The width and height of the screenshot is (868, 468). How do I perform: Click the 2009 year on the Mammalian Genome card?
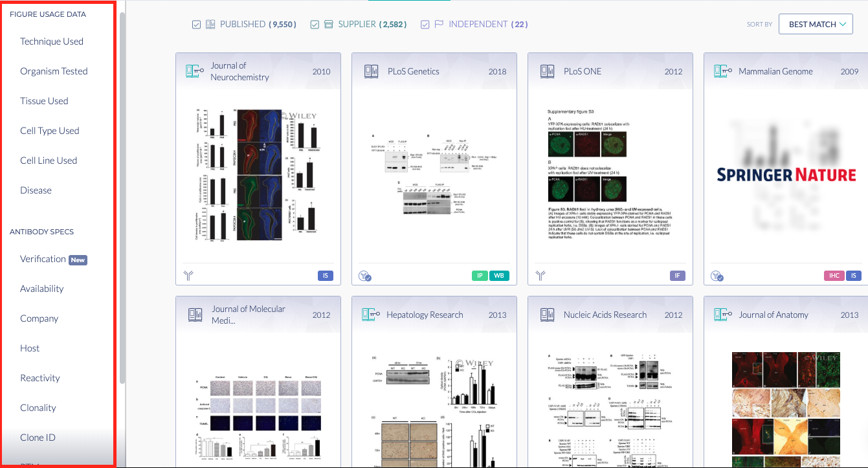click(x=849, y=71)
